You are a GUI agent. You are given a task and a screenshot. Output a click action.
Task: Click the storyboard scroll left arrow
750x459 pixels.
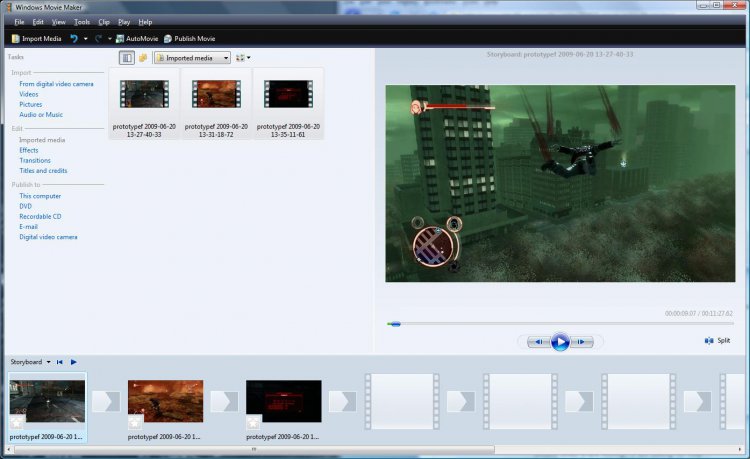pos(9,449)
